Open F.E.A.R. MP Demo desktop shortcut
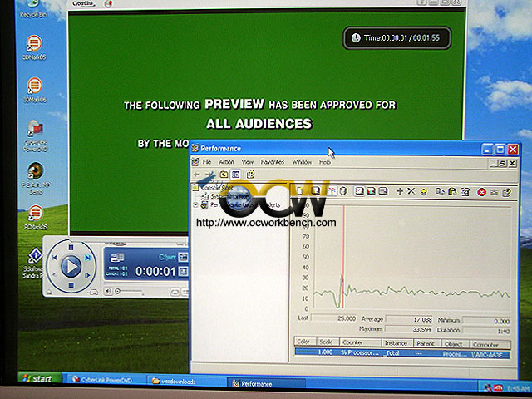This screenshot has width=532, height=399. [36, 178]
